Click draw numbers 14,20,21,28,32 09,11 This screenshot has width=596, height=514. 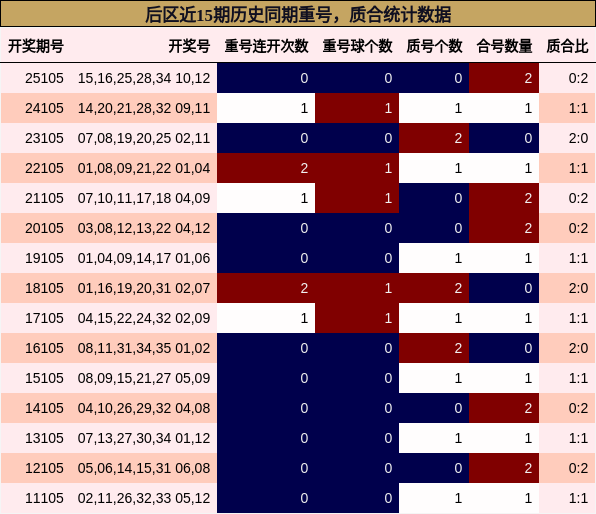click(144, 108)
